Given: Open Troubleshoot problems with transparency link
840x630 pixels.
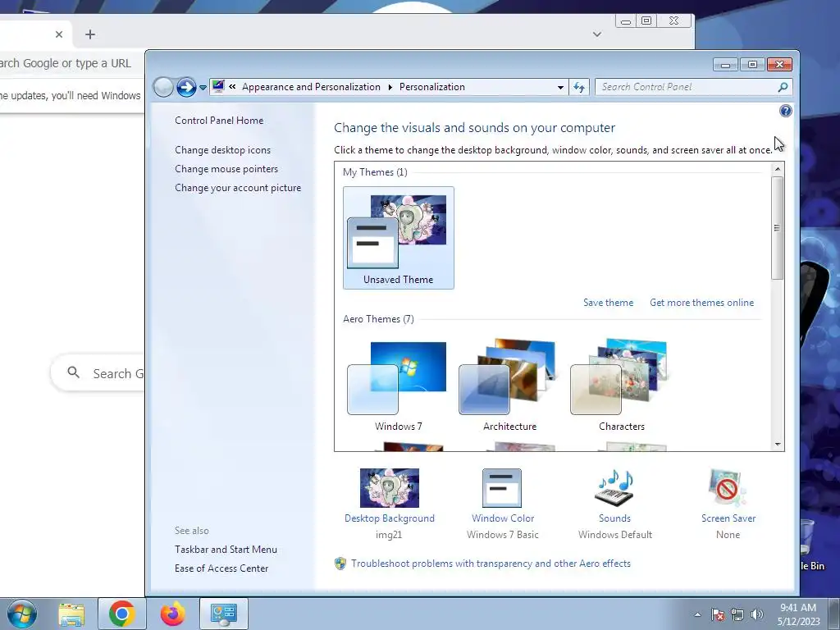Looking at the screenshot, I should click(x=491, y=564).
